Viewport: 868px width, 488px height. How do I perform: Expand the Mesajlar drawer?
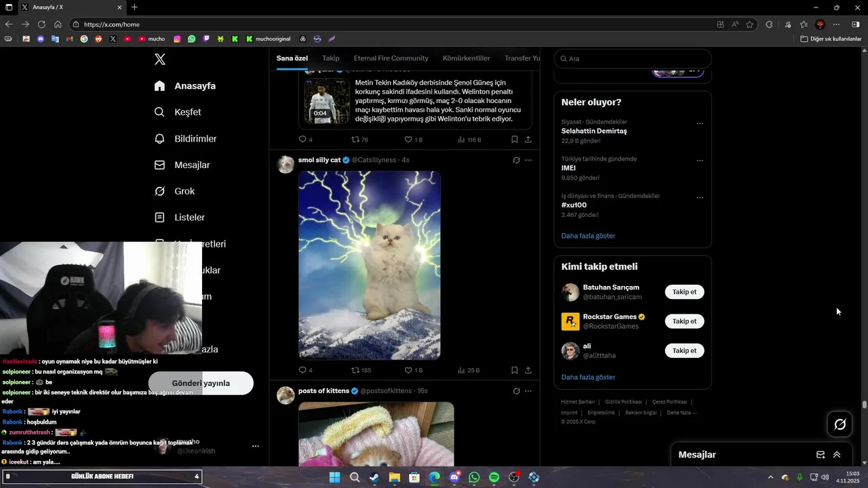coord(837,455)
